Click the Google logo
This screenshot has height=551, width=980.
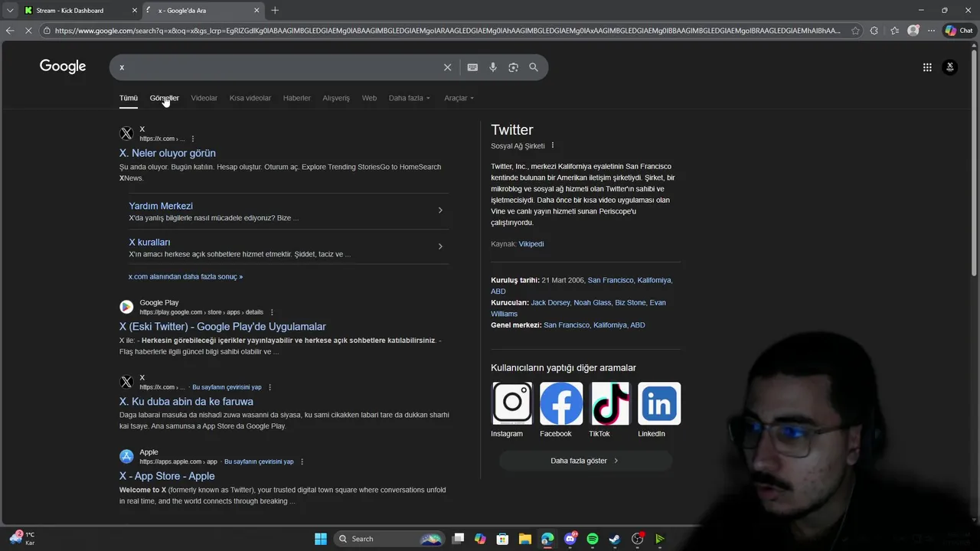point(63,67)
